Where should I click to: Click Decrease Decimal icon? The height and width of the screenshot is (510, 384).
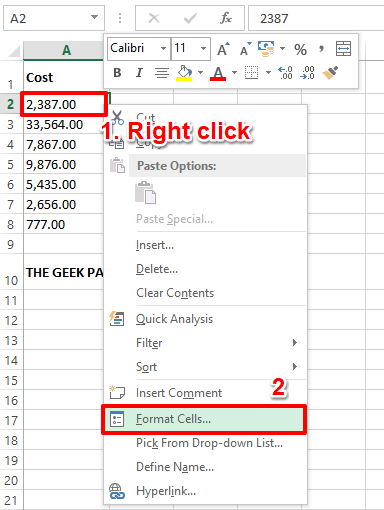[307, 73]
